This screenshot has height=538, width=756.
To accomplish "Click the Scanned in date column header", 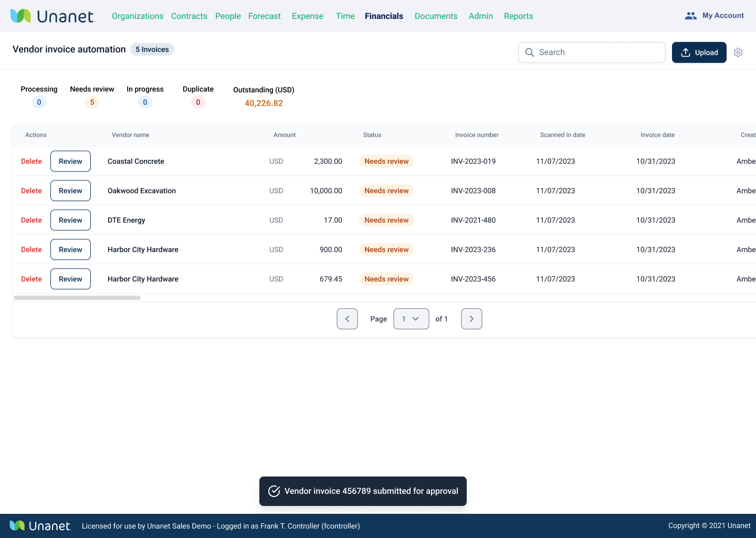I will tap(563, 135).
